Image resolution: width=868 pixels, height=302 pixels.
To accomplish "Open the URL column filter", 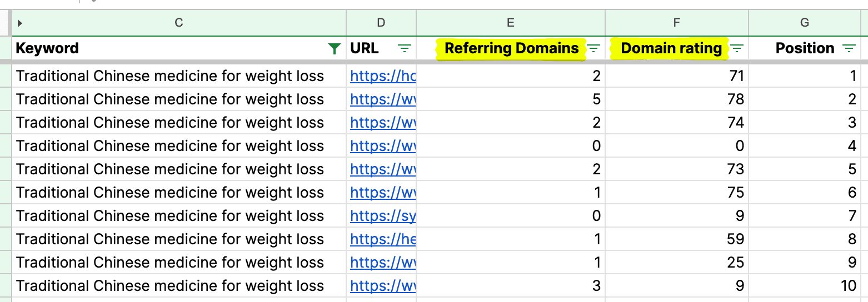I will pos(405,49).
